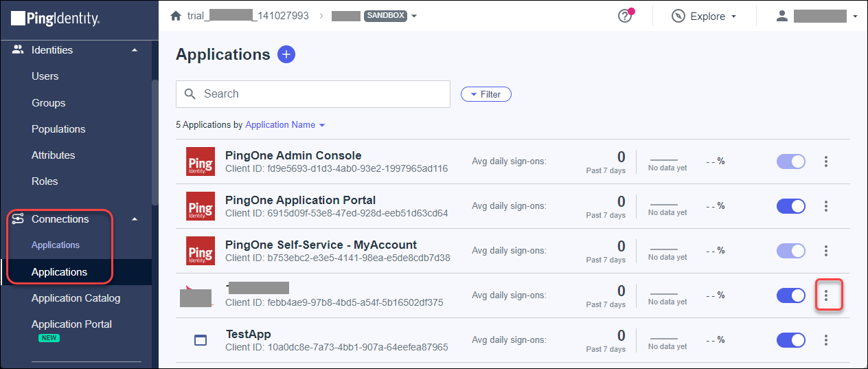Image resolution: width=868 pixels, height=369 pixels.
Task: Open three-dot menu for TestApp
Action: 826,340
